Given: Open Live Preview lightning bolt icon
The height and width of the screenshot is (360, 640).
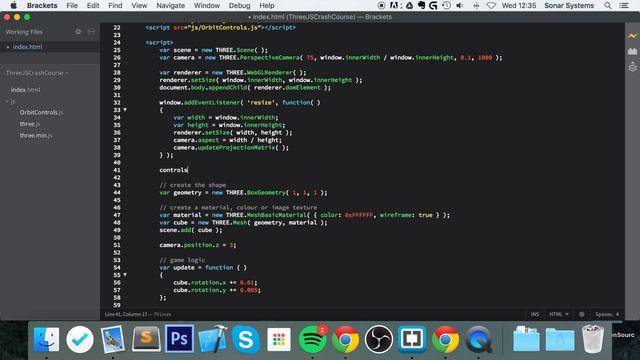Looking at the screenshot, I should point(632,36).
